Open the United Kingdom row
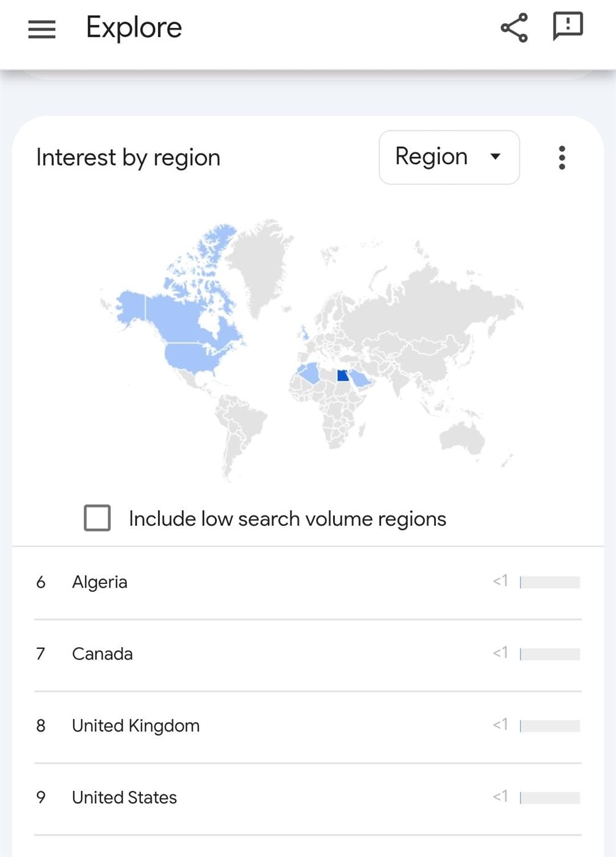This screenshot has width=616, height=857. [x=307, y=726]
